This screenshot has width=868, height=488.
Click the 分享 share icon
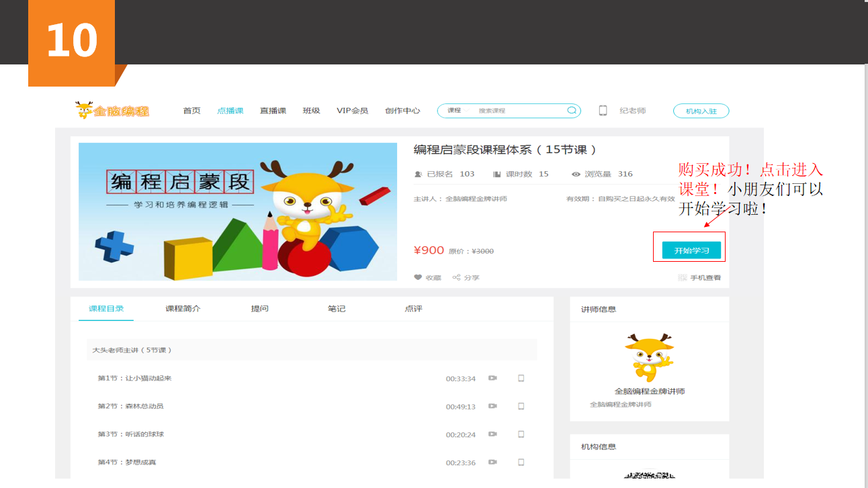click(456, 277)
